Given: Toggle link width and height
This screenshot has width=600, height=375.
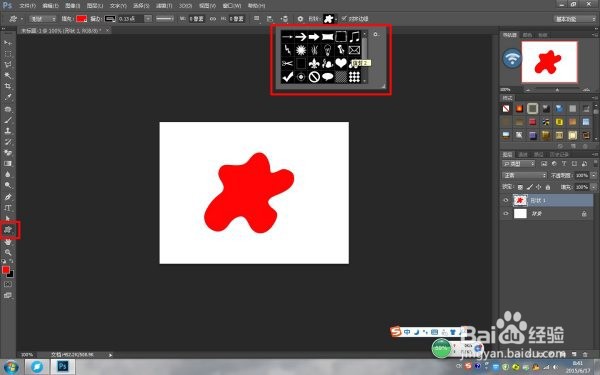Looking at the screenshot, I should tap(213, 18).
